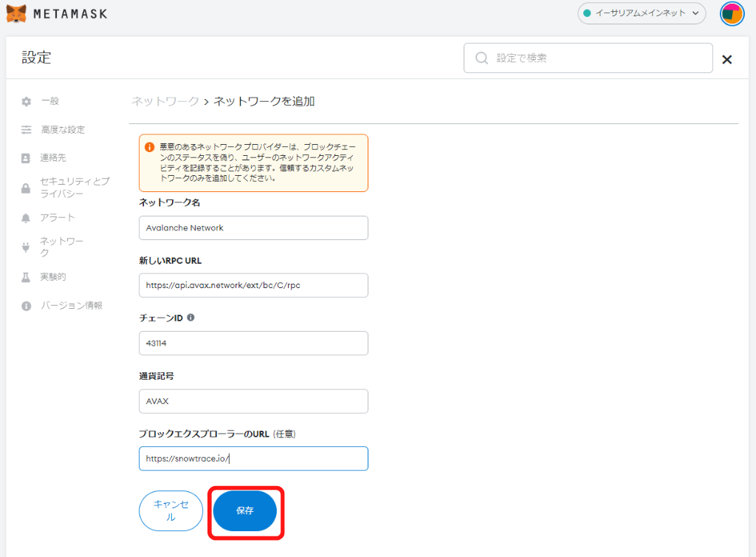Click the 通貨記号 input field
Screen dimensions: 756x557
pos(254,401)
